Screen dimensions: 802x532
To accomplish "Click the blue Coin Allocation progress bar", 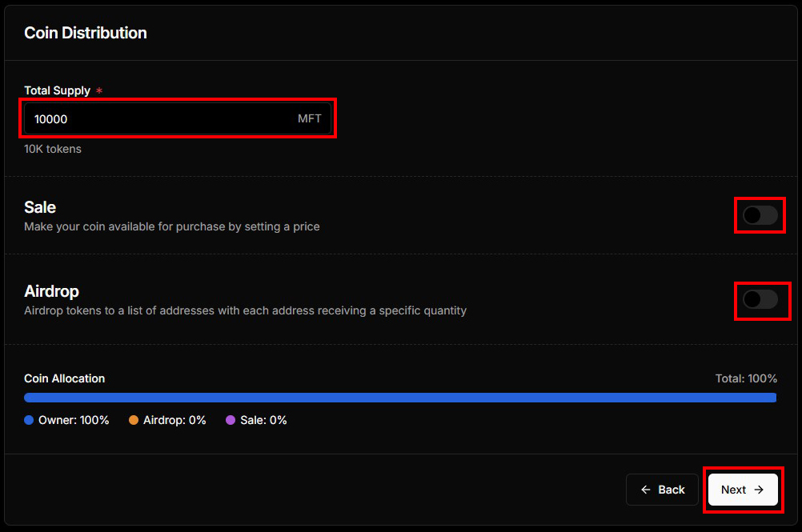I will [x=400, y=398].
